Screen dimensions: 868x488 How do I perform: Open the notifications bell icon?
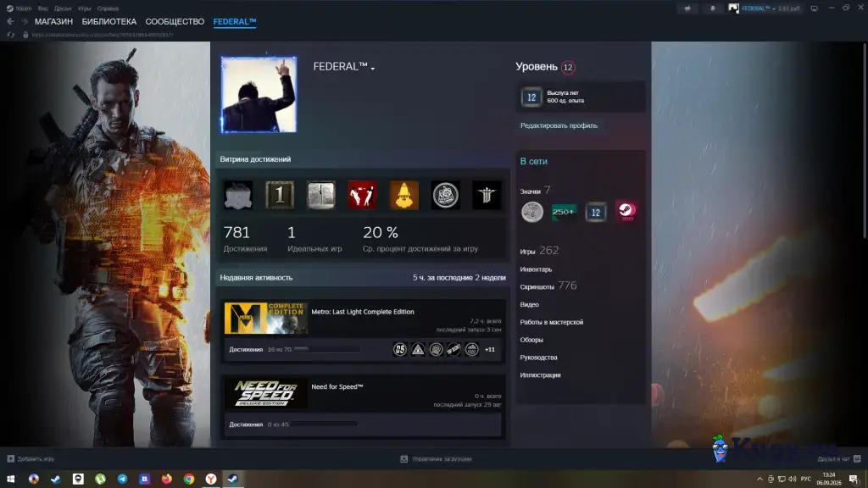[x=712, y=8]
